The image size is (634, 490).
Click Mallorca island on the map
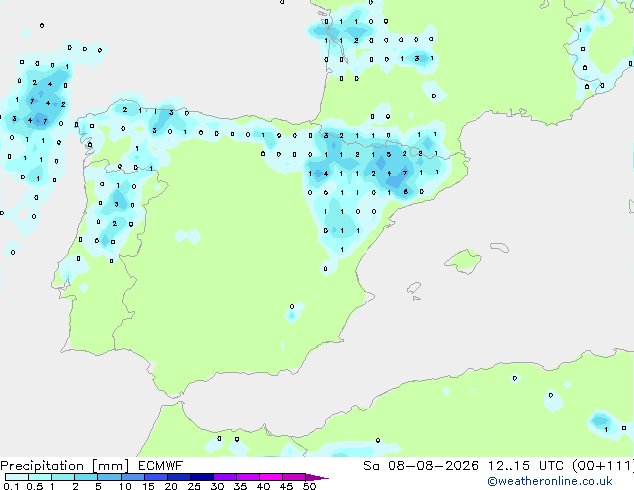(x=464, y=261)
